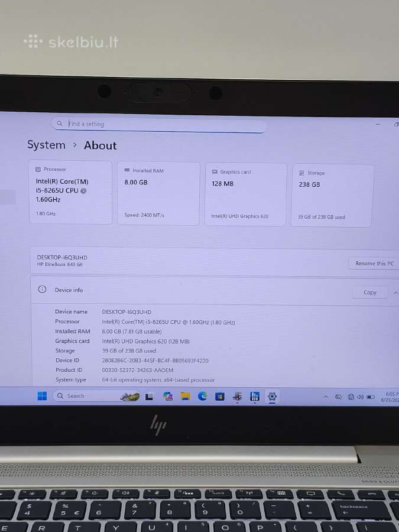Open the Processor info card

pyautogui.click(x=70, y=192)
